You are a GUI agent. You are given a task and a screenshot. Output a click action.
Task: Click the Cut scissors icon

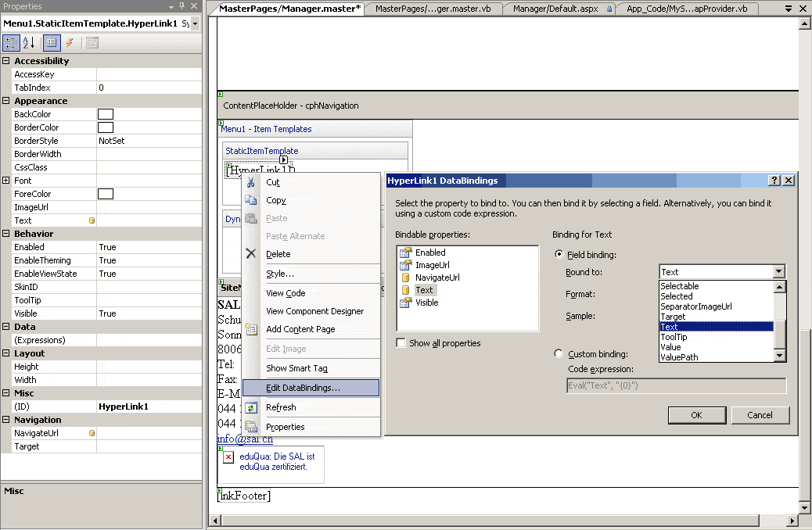click(250, 182)
